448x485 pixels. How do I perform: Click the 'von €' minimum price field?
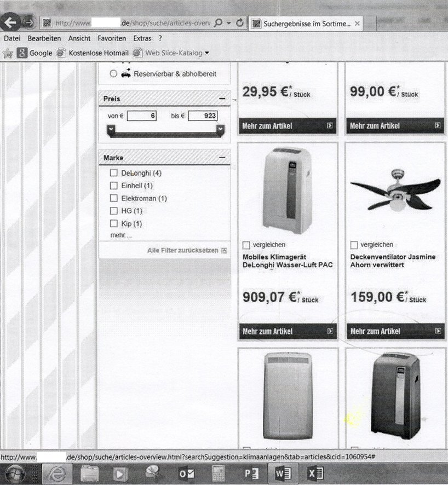tap(141, 116)
